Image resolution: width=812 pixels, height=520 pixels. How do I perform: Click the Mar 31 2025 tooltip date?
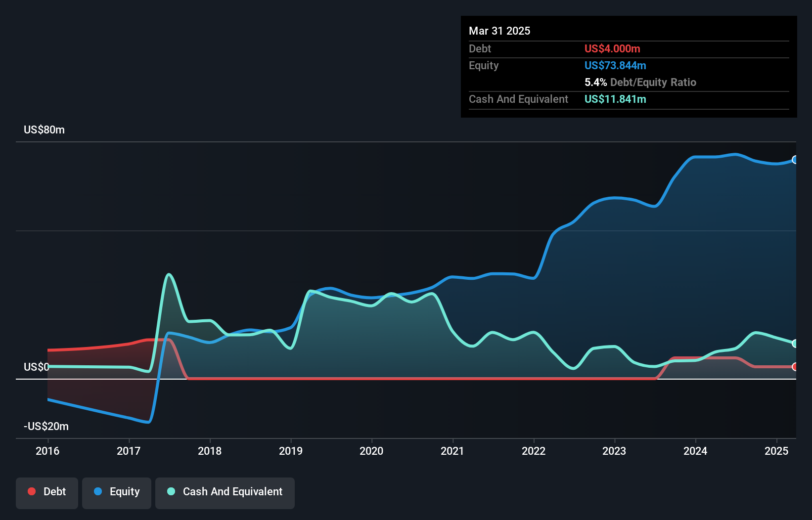499,31
